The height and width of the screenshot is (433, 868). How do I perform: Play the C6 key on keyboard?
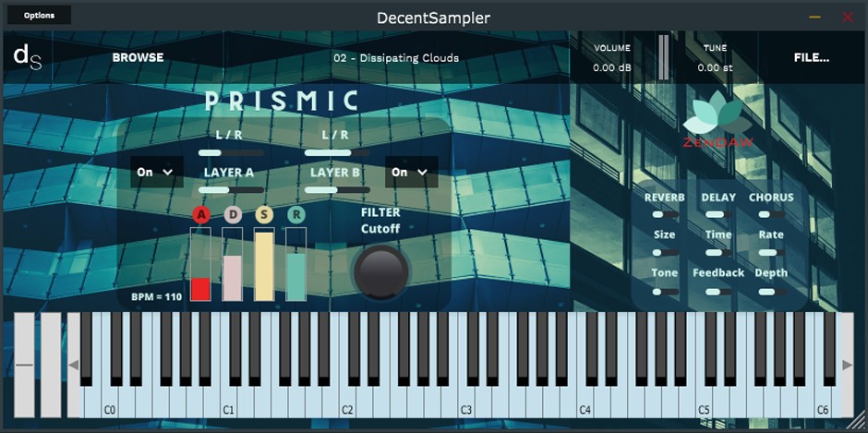(823, 403)
